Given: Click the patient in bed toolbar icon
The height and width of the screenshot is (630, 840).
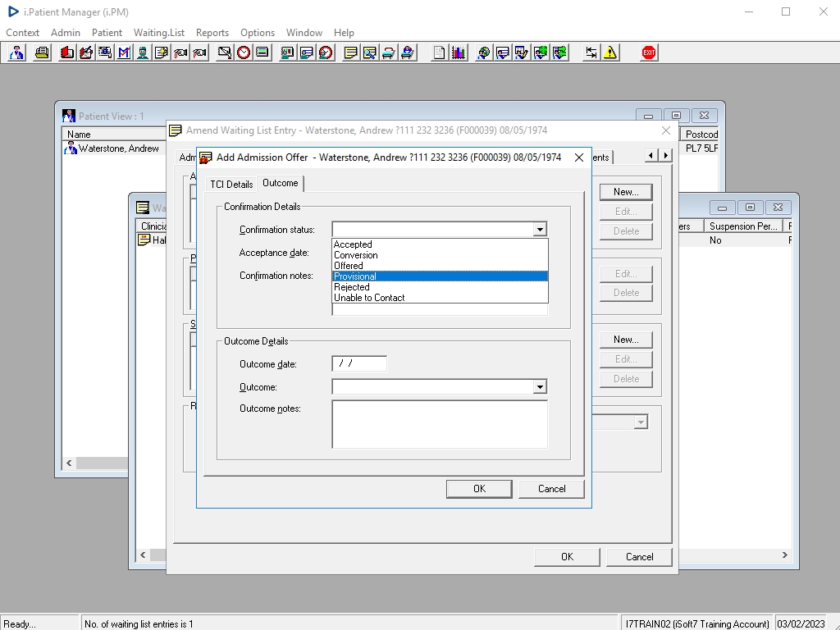Looking at the screenshot, I should point(408,52).
